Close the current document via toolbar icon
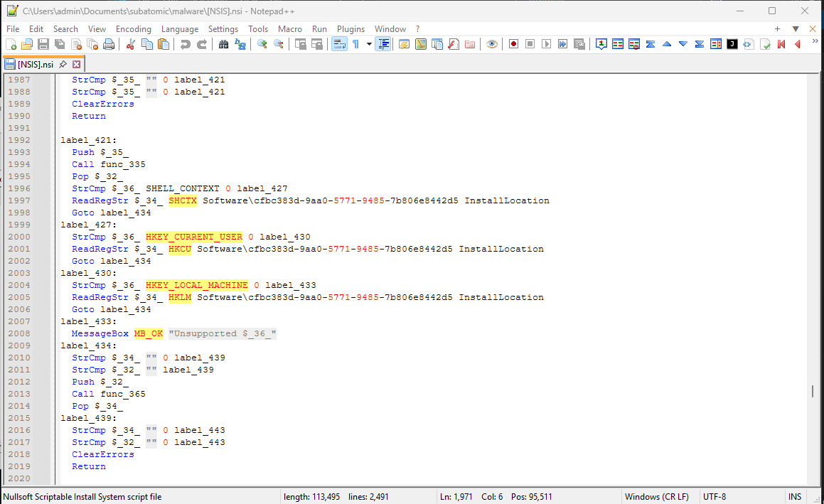Viewport: 824px width, 504px height. coord(76,44)
